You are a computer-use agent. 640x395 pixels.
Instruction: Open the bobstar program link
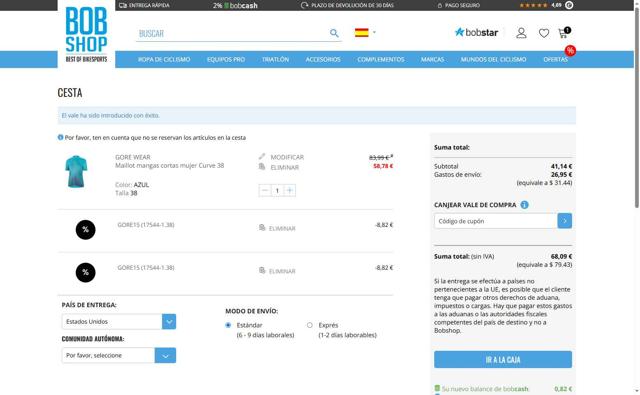pyautogui.click(x=476, y=32)
